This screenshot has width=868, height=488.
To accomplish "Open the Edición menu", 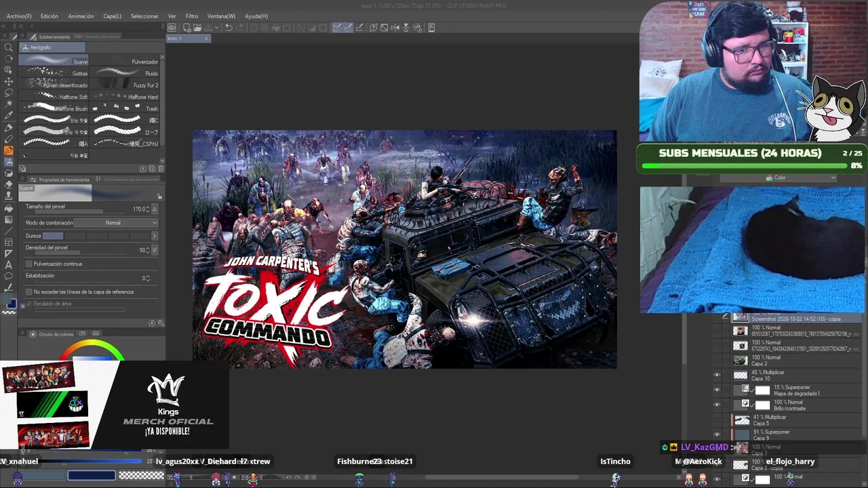I will [x=50, y=16].
